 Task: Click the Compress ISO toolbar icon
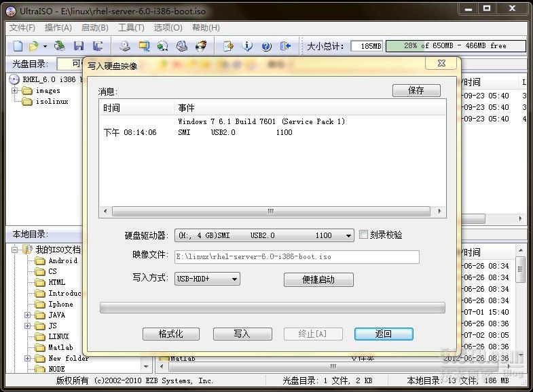(x=144, y=45)
